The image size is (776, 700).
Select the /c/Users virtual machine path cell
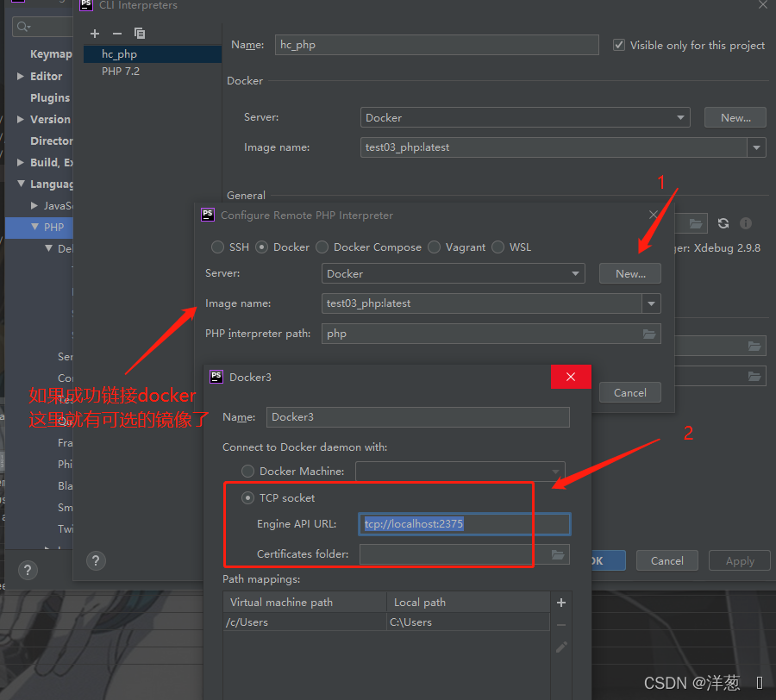pyautogui.click(x=305, y=622)
